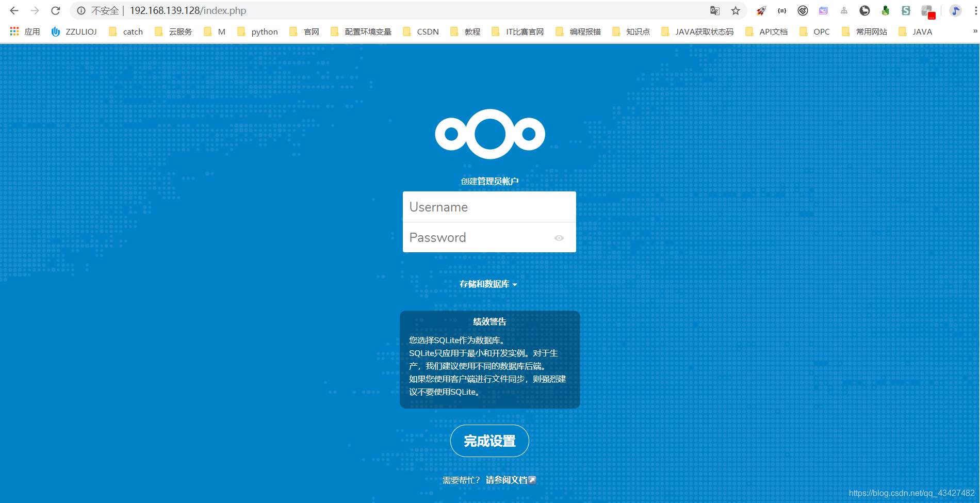Toggle password visibility eye icon
The width and height of the screenshot is (980, 503).
tap(559, 238)
